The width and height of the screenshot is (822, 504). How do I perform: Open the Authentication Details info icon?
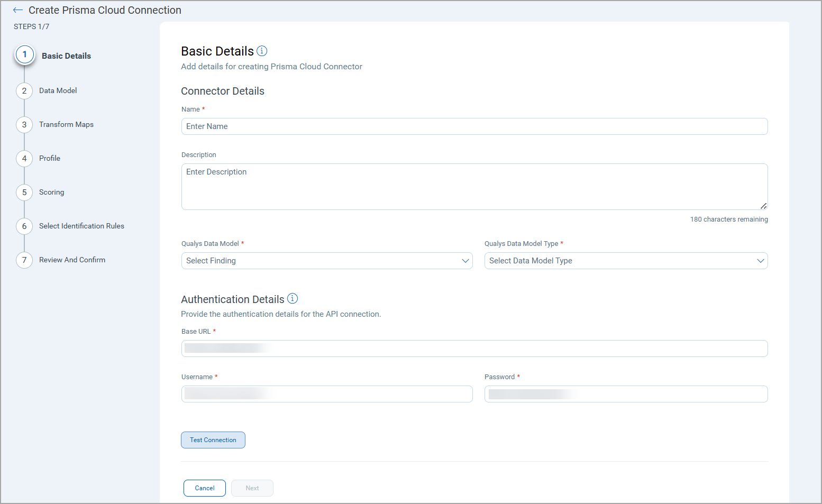(293, 299)
